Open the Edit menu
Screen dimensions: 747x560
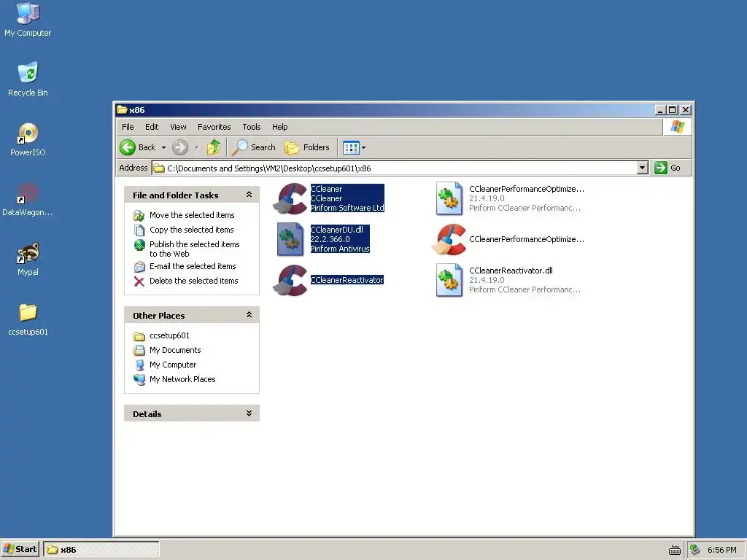pos(152,127)
